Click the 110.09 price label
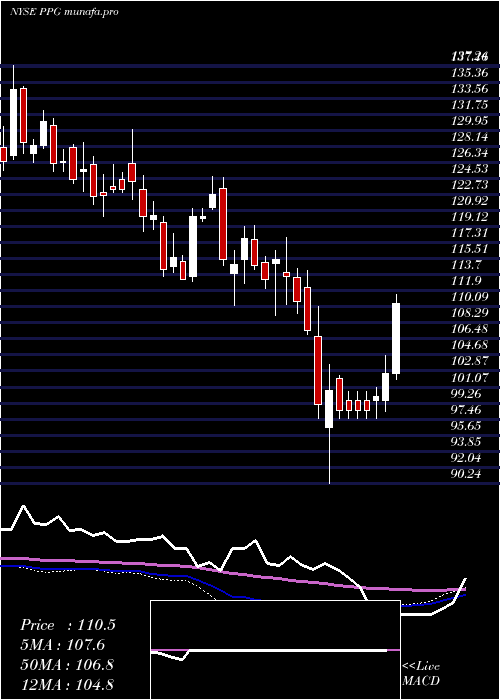The image size is (500, 700). point(469,297)
